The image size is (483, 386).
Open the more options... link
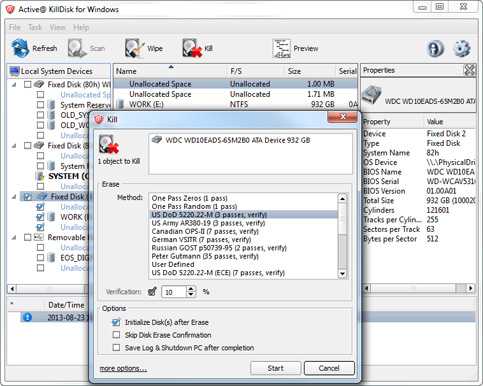tap(123, 368)
